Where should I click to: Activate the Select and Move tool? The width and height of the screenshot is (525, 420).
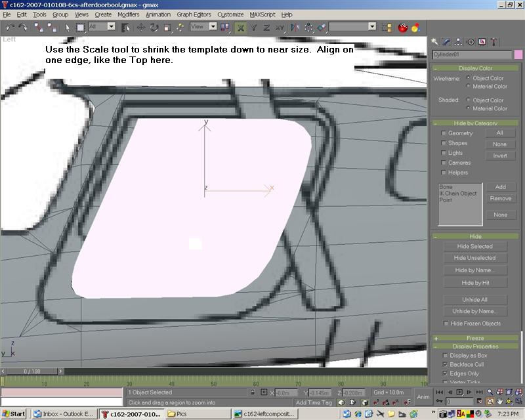click(x=141, y=28)
